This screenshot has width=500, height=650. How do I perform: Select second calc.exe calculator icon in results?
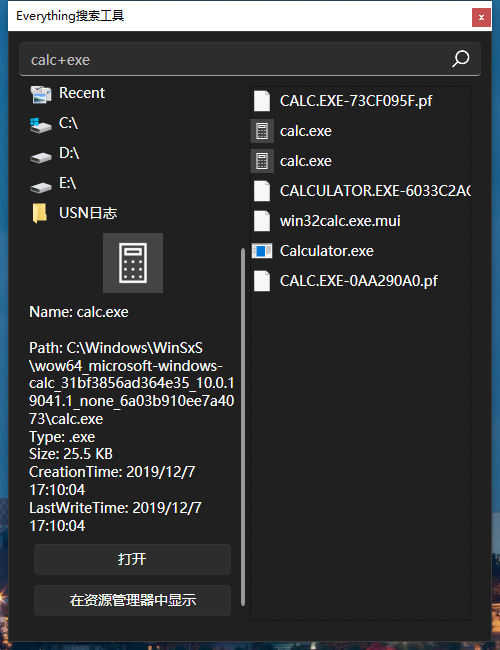pyautogui.click(x=262, y=161)
